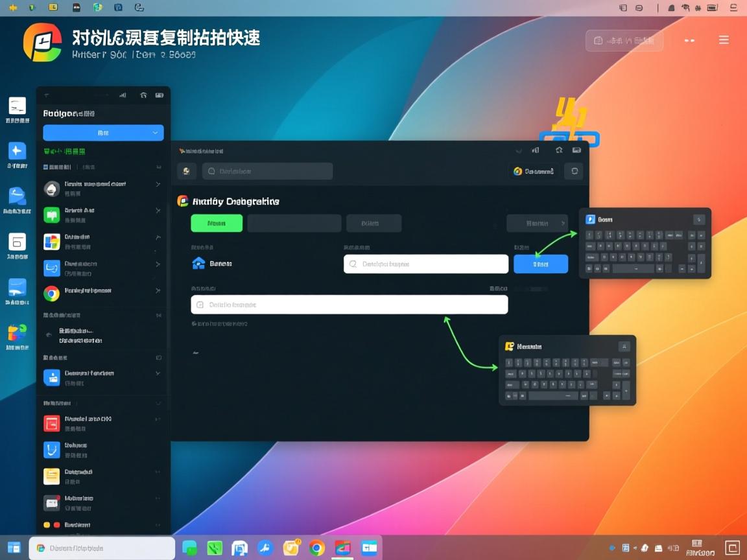Toggle the yellow status dot at sidebar bottom
747x560 pixels.
46,526
